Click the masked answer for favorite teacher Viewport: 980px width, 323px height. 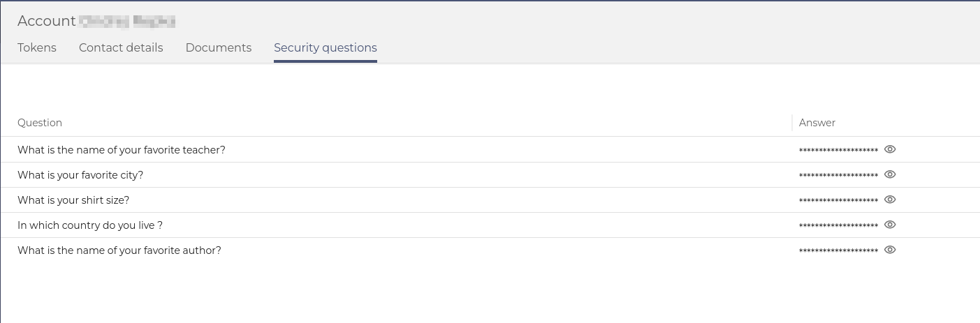838,151
